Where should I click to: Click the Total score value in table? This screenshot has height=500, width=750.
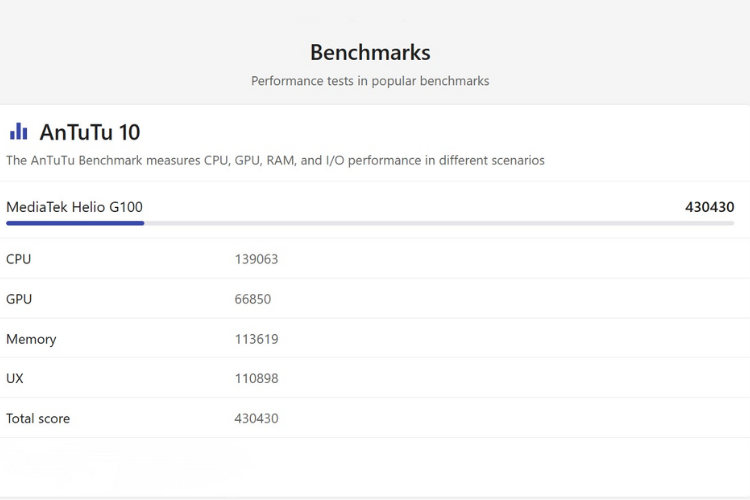[x=256, y=419]
